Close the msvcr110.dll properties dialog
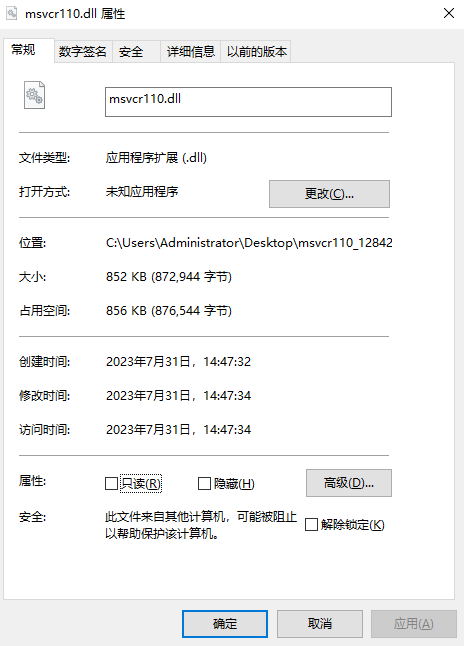464x646 pixels. 449,13
